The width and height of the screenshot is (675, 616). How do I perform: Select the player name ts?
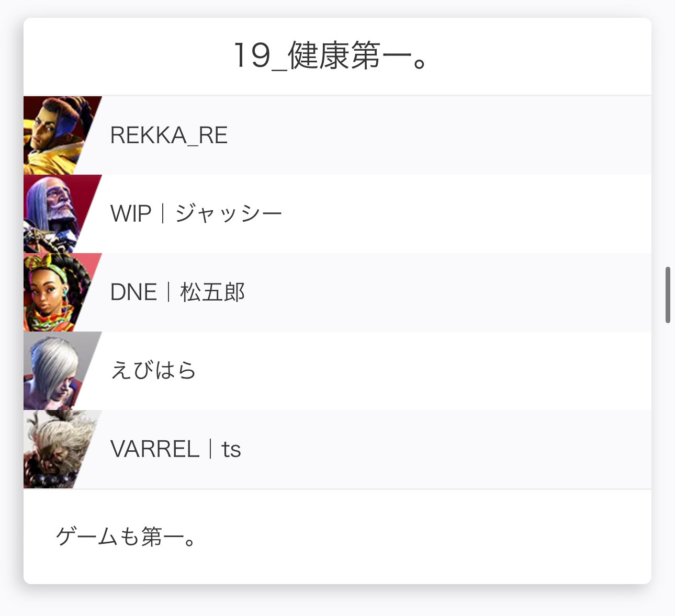point(231,449)
